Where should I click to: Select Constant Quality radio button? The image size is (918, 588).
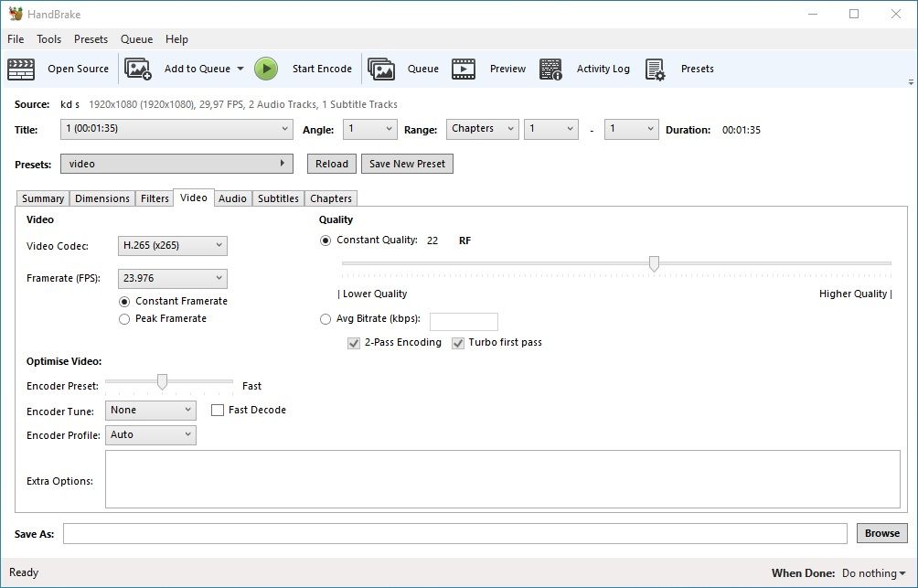(326, 241)
